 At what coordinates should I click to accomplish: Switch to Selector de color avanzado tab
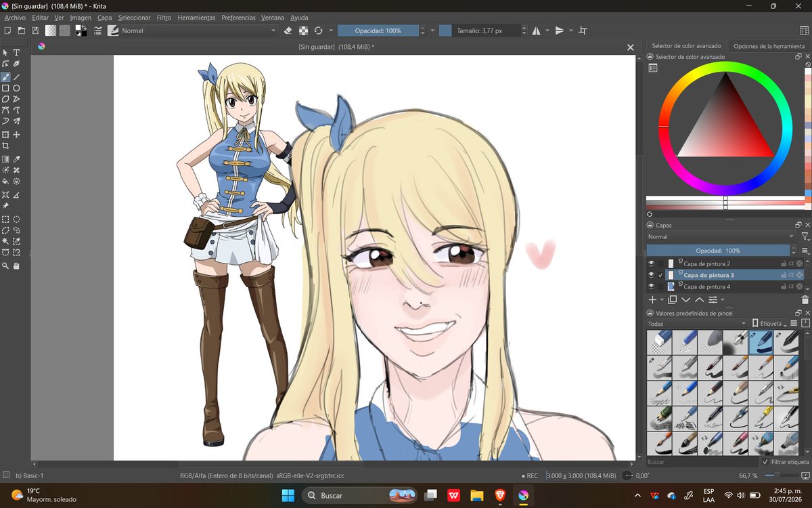[x=686, y=46]
